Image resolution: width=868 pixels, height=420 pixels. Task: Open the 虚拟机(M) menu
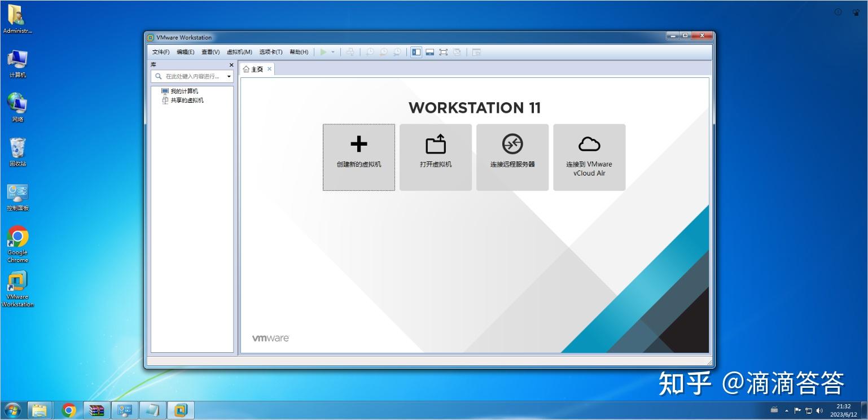point(239,51)
